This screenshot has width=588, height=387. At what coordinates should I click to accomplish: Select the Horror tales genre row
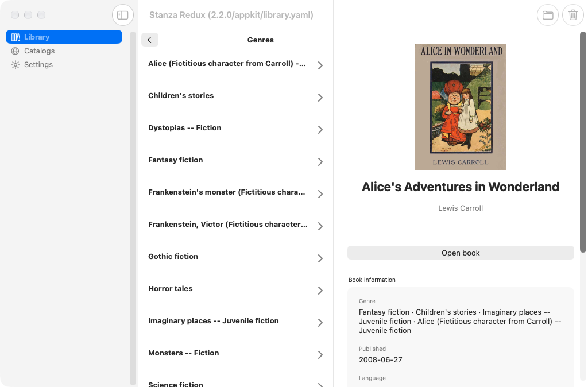(x=235, y=289)
